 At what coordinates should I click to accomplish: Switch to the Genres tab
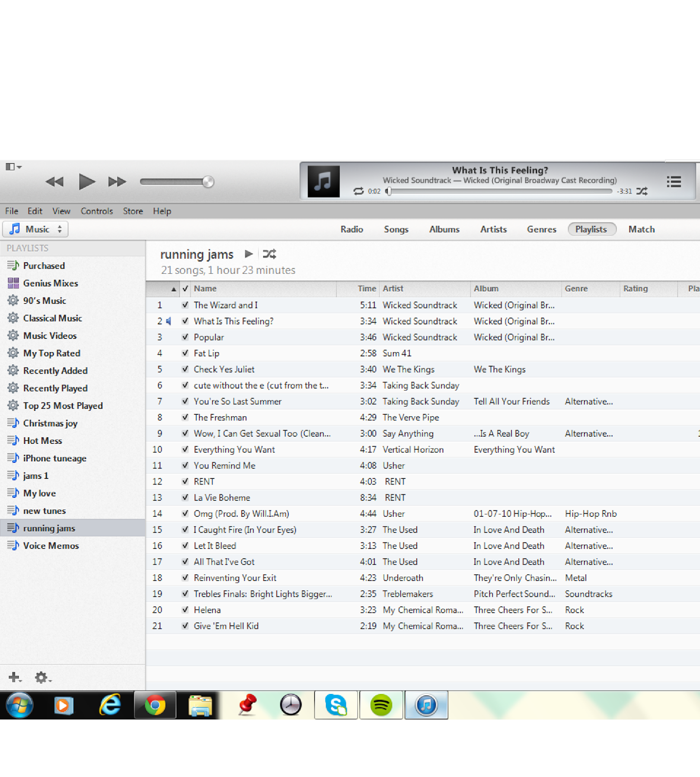click(x=542, y=229)
